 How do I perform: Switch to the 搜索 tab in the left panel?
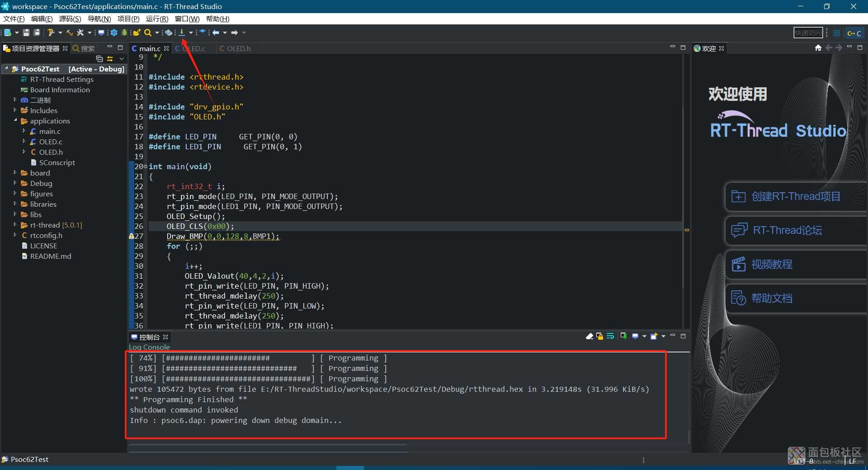pos(84,48)
